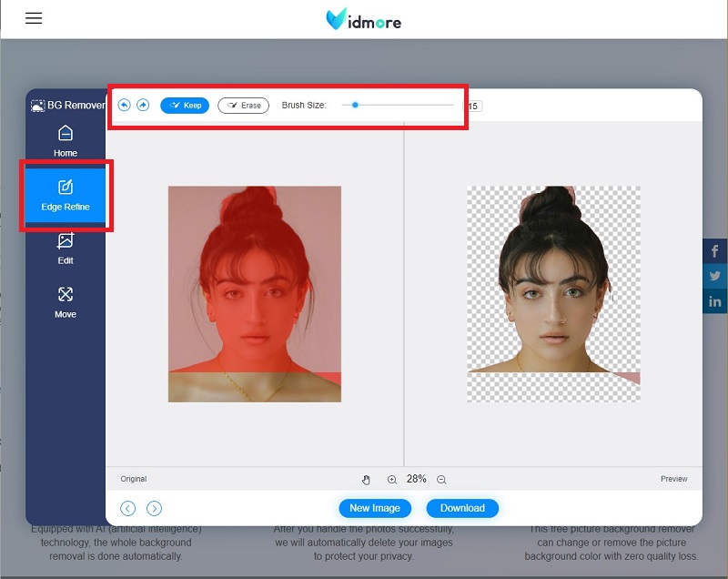Screen dimensions: 728x579
Task: Enable the Keep brush mode
Action: 185,106
